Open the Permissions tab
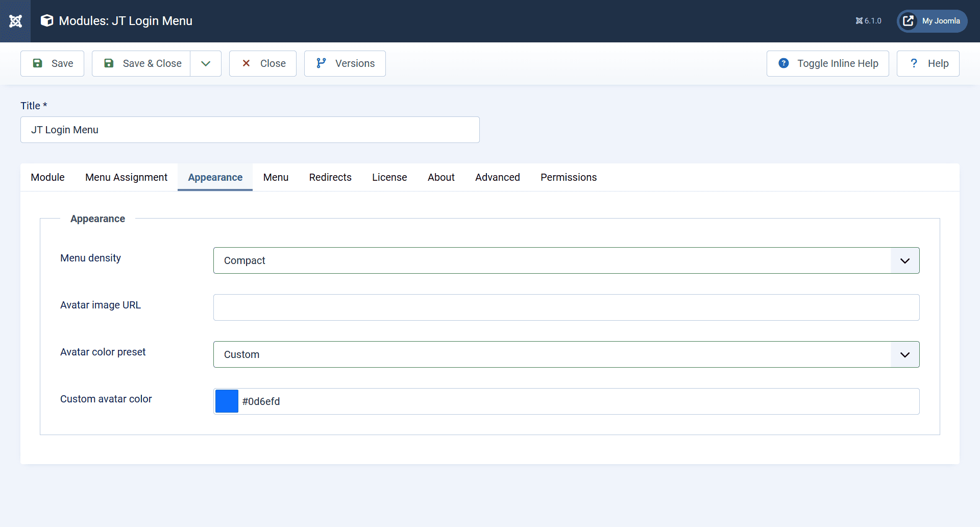The width and height of the screenshot is (980, 527). pos(569,177)
